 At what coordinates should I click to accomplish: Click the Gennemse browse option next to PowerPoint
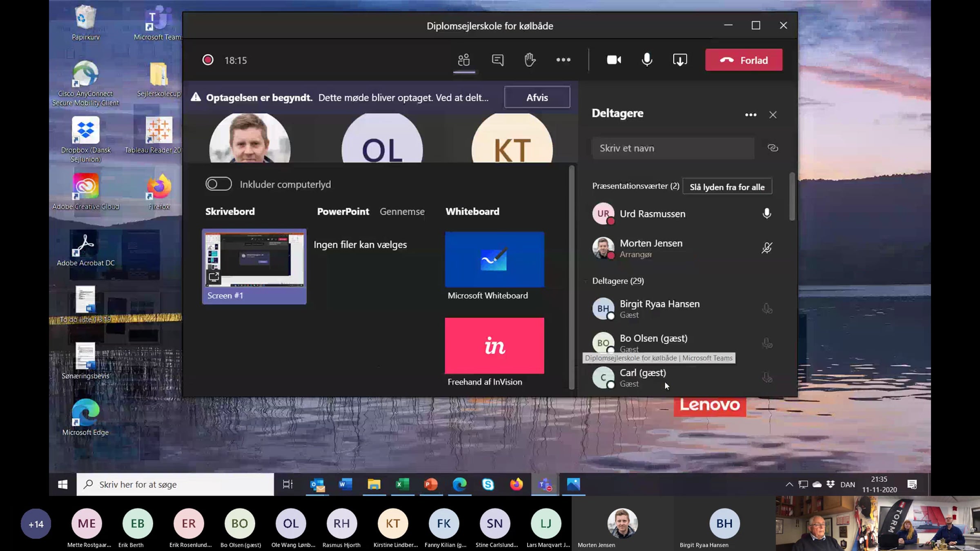click(x=402, y=211)
